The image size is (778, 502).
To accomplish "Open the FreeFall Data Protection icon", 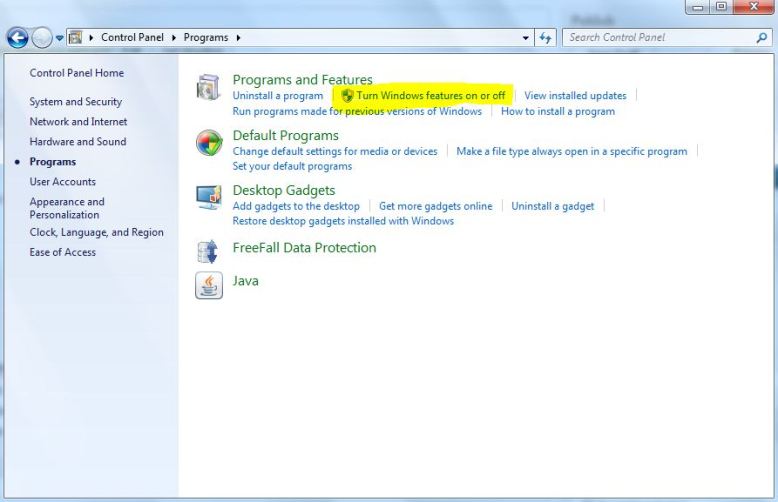I will pos(208,250).
